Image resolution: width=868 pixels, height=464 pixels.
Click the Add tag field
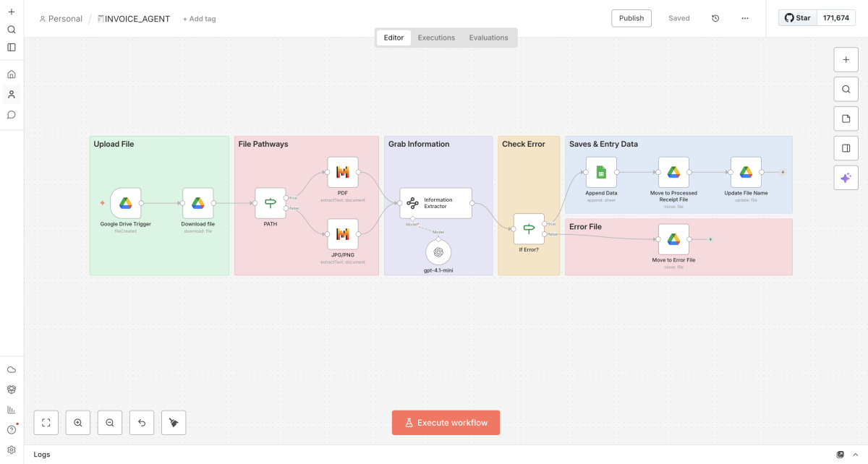tap(200, 19)
